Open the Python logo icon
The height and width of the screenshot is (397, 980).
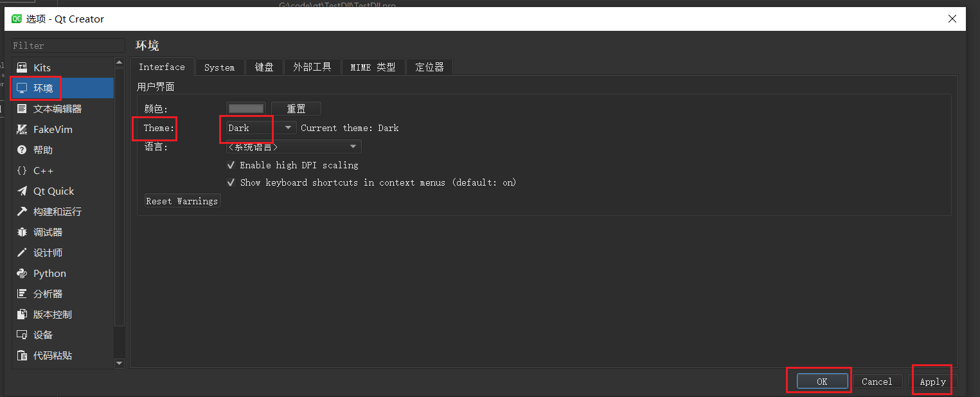tap(22, 273)
